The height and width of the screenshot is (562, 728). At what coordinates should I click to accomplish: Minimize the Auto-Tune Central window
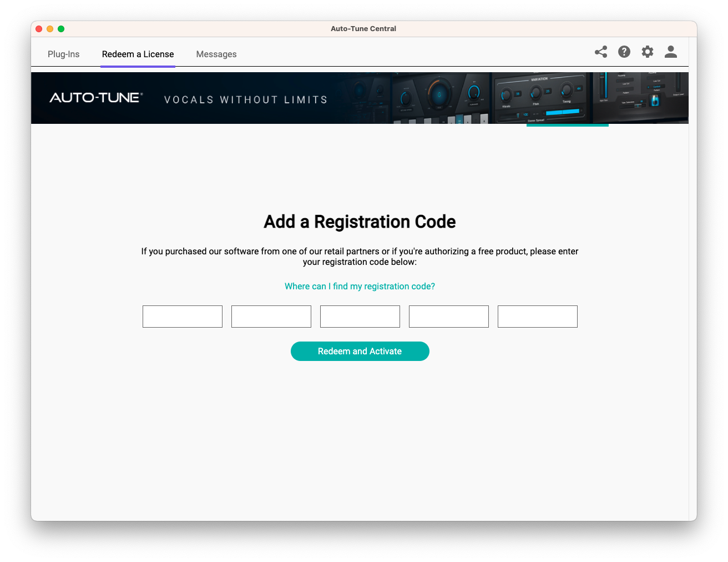(50, 29)
